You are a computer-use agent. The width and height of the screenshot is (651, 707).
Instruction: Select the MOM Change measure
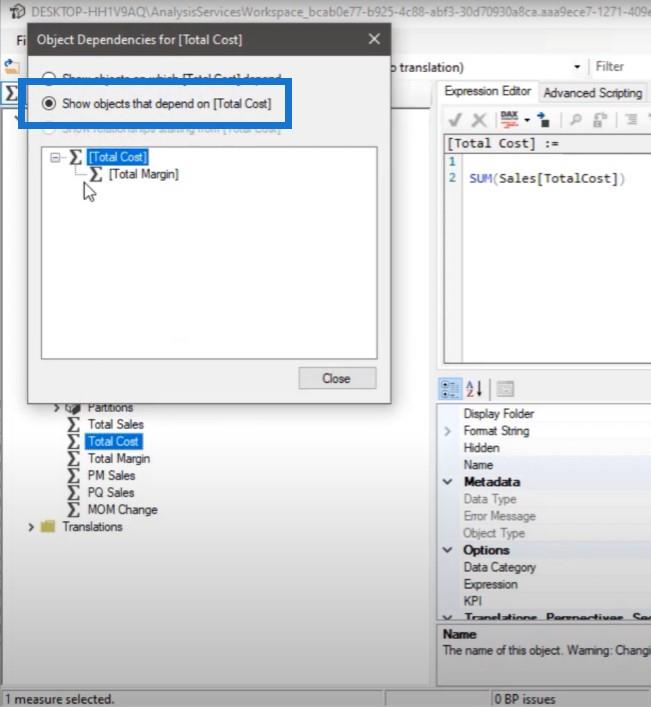point(122,510)
